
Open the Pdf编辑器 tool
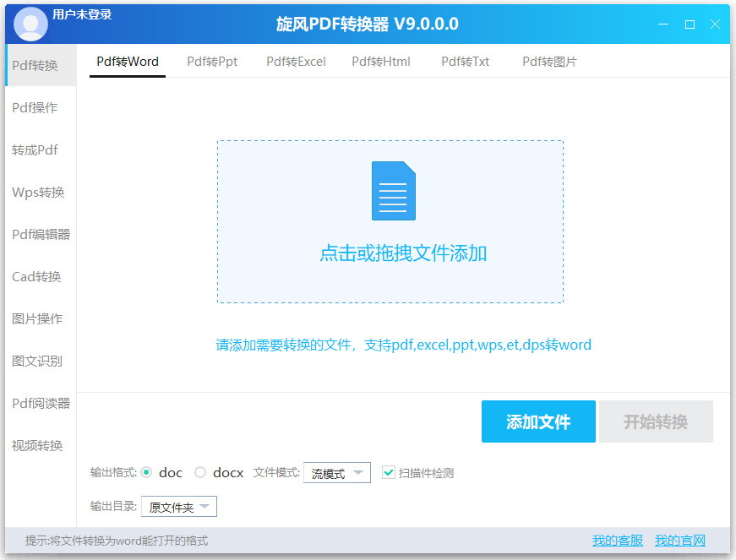tap(40, 234)
